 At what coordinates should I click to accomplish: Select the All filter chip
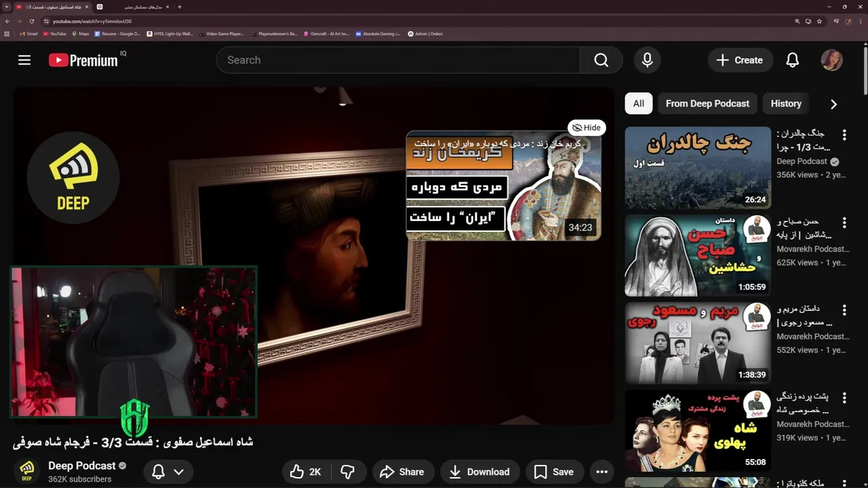638,104
